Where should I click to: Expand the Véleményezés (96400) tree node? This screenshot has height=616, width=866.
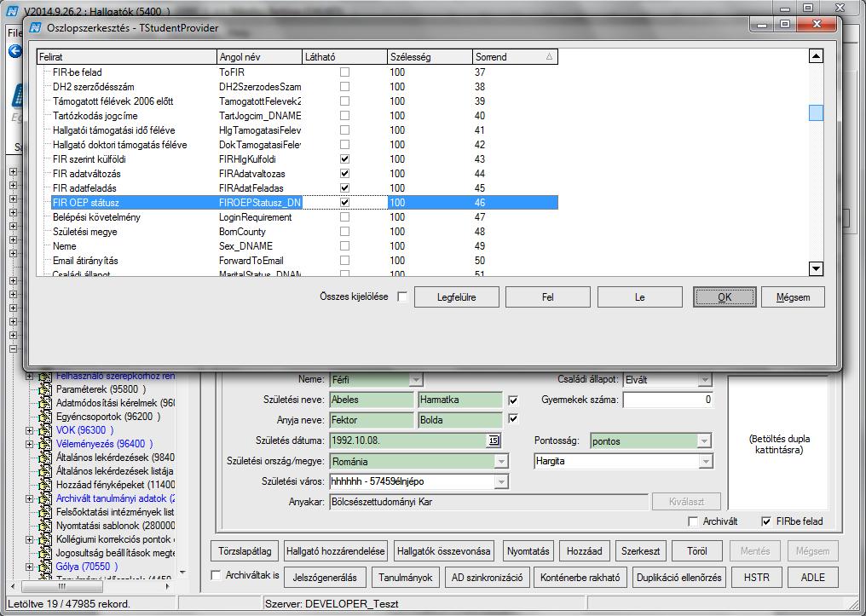coord(29,444)
